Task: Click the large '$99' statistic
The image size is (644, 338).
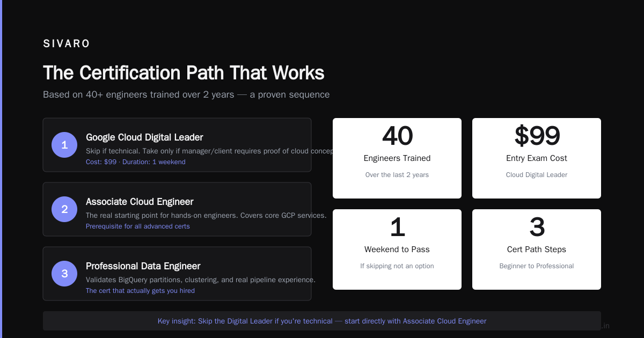Action: [537, 136]
